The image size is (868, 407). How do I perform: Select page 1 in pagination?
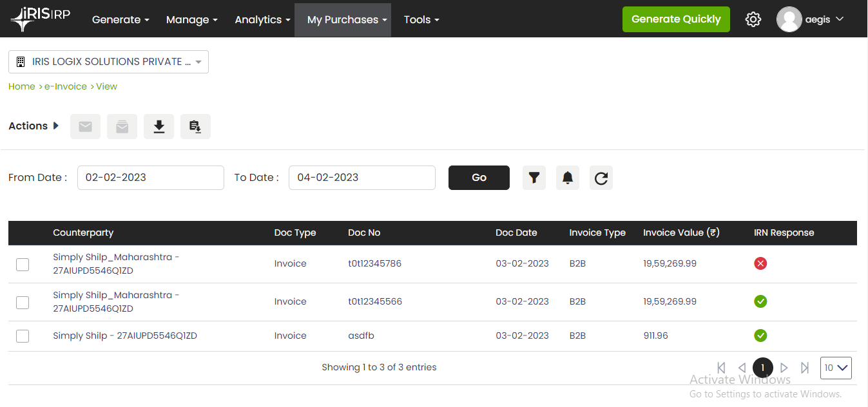point(763,368)
